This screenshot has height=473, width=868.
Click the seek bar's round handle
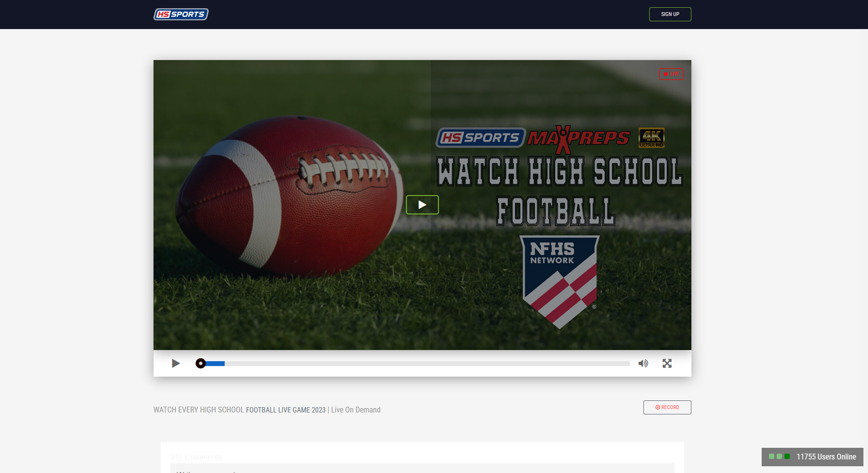click(x=200, y=364)
